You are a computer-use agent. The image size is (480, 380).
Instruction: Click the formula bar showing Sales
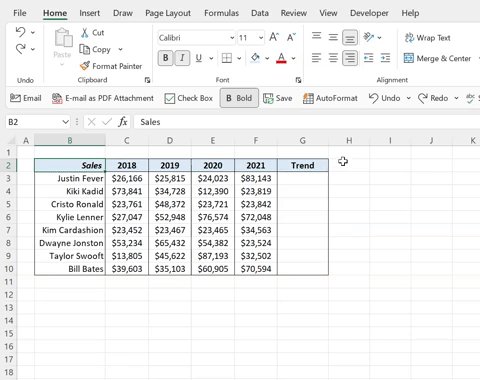307,122
